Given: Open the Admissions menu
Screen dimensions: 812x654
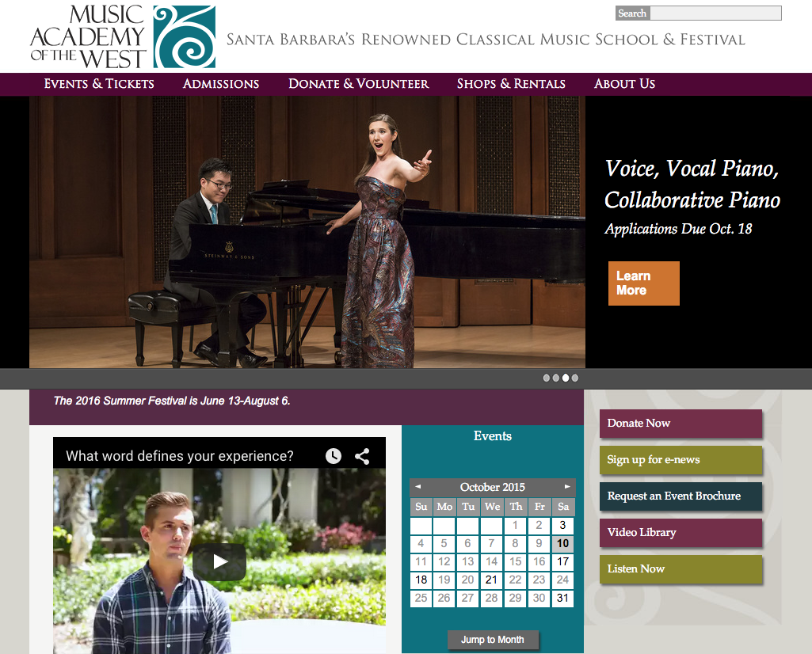Looking at the screenshot, I should point(221,84).
